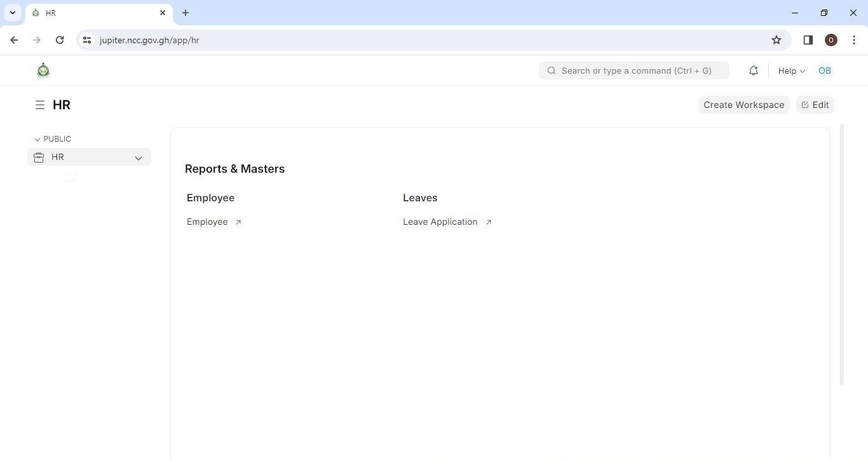868x461 pixels.
Task: Open the Chrome profile avatar
Action: (831, 40)
